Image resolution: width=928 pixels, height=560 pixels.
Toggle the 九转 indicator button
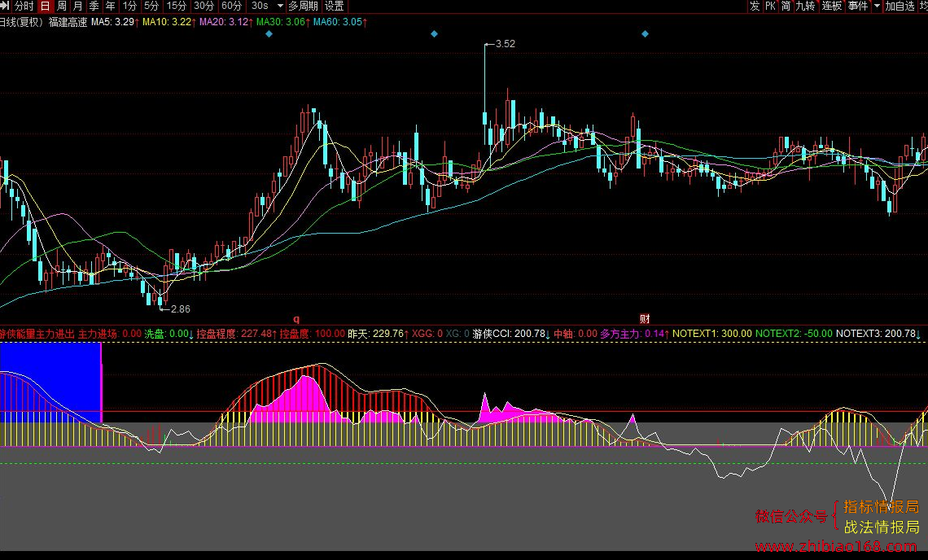pos(806,6)
